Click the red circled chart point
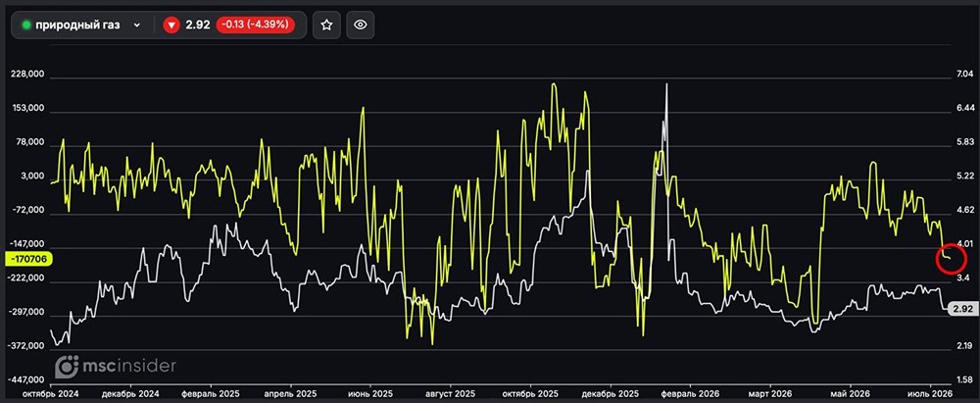980x403 pixels. [x=950, y=258]
